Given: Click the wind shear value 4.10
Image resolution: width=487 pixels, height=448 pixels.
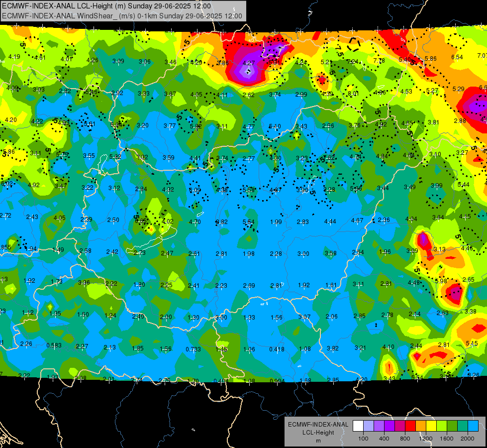Looking at the screenshot, I should 388,347.
